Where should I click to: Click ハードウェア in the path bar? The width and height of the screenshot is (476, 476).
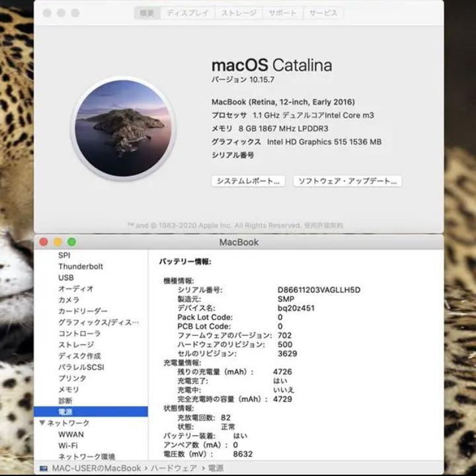174,469
